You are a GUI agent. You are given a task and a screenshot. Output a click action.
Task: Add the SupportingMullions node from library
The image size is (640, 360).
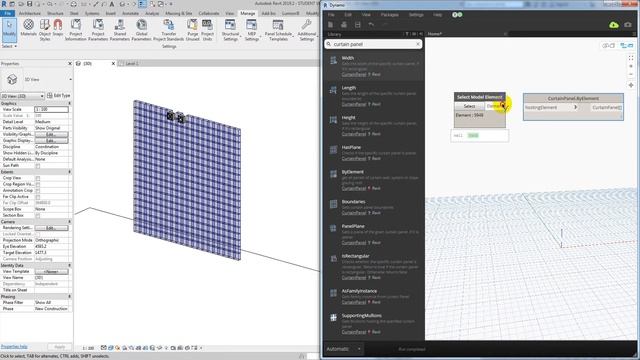[373, 323]
